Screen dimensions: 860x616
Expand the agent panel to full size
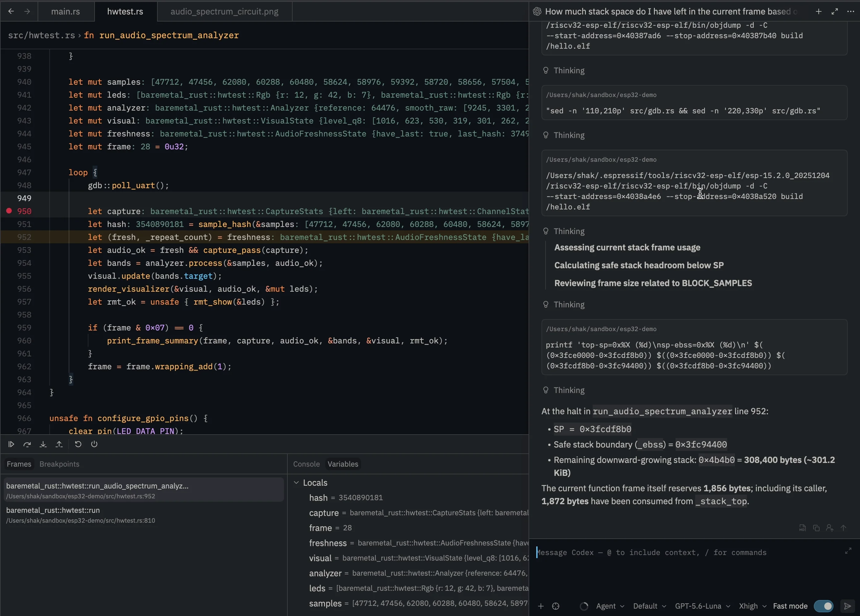pos(835,11)
